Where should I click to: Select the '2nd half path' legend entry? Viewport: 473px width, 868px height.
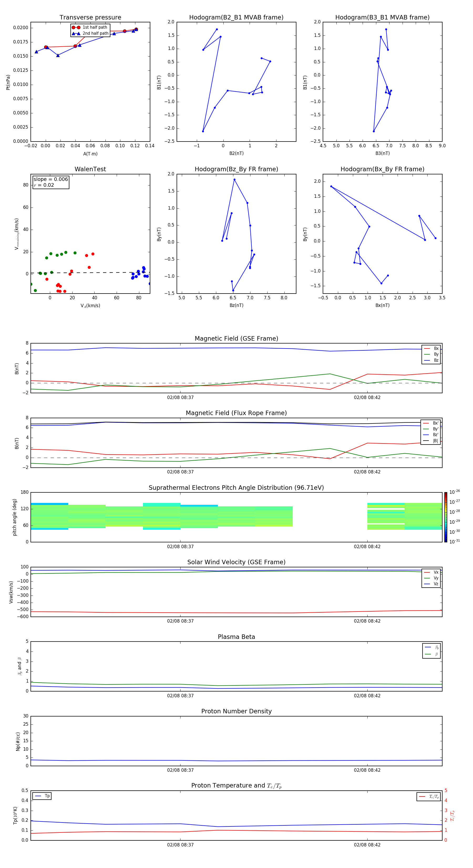click(x=90, y=33)
